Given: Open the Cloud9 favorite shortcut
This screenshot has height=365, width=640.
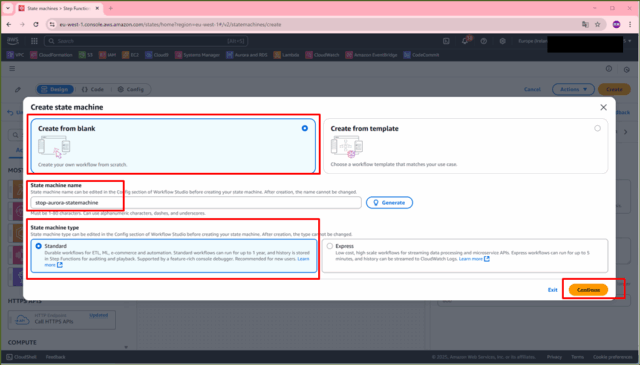Looking at the screenshot, I should [157, 55].
